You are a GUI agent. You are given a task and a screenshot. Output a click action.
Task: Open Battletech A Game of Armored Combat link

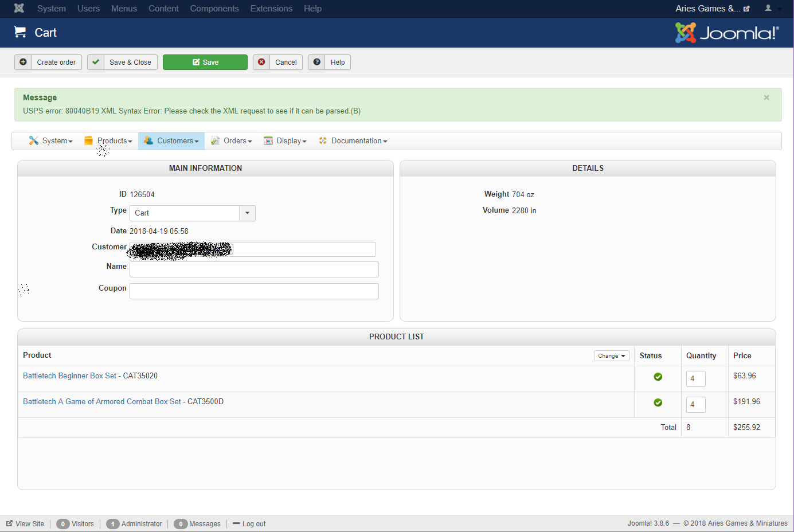[102, 402]
